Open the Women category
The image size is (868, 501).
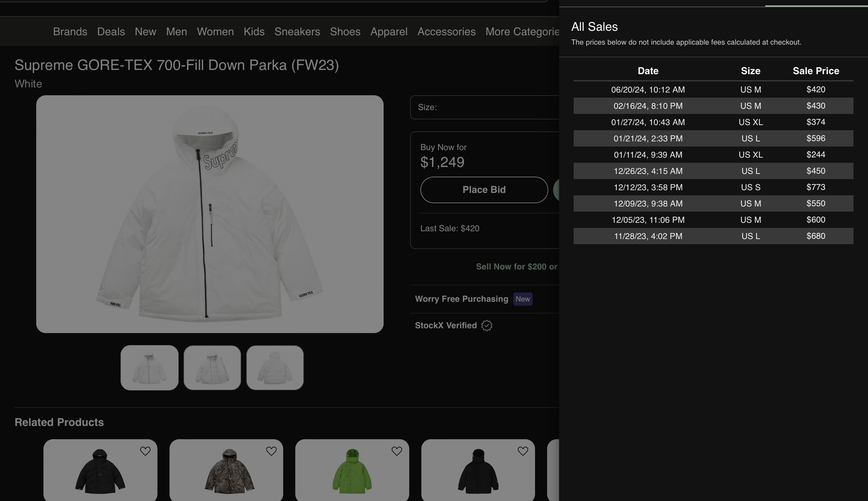coord(215,32)
